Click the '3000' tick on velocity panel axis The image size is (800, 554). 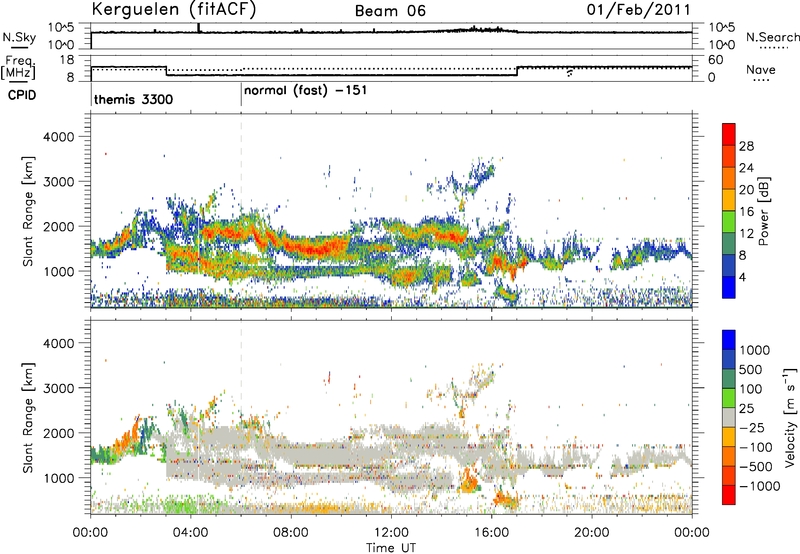59,388
